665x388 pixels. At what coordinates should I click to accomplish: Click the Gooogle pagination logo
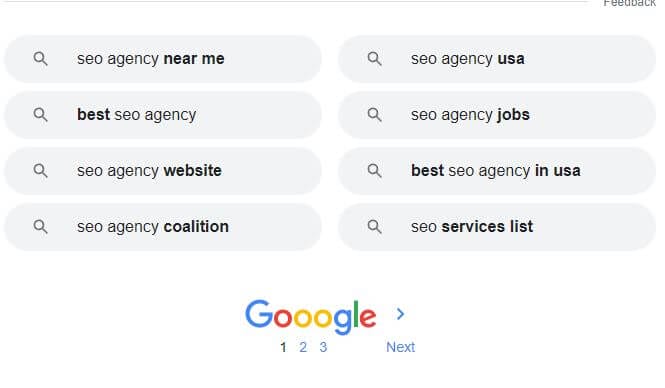pyautogui.click(x=310, y=317)
